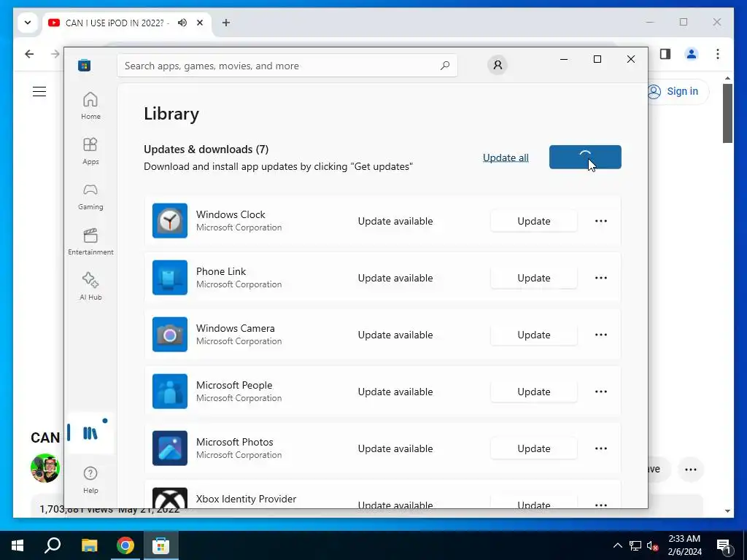Open Gaming section in Store sidebar
The image size is (747, 560).
click(90, 196)
